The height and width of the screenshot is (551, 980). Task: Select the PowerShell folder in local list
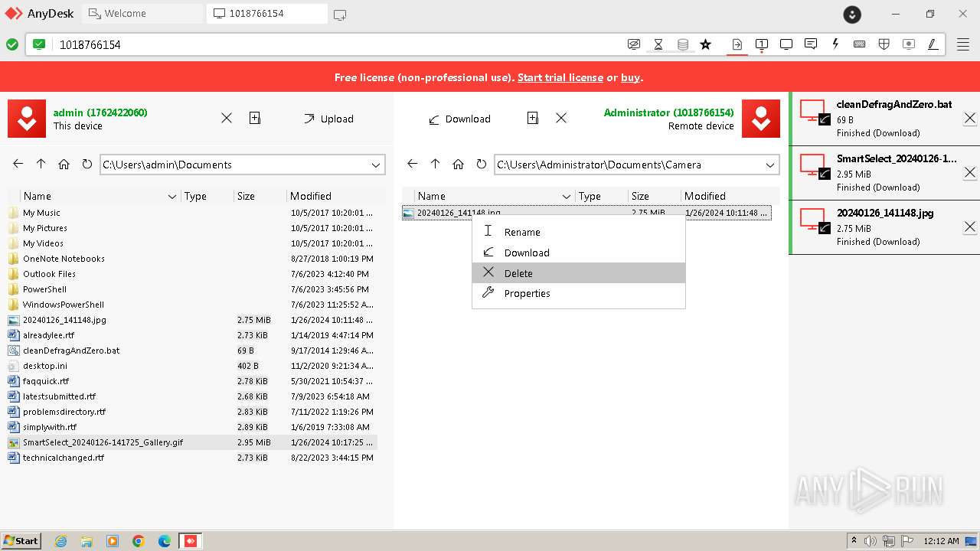tap(191, 289)
